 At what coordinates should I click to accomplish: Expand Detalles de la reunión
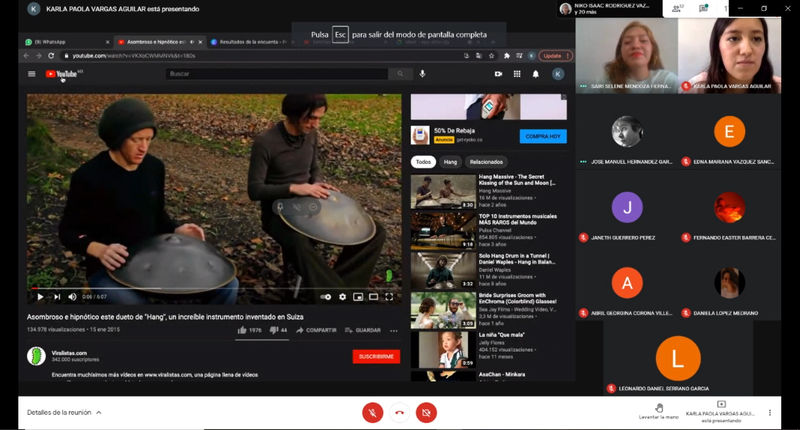pos(64,412)
